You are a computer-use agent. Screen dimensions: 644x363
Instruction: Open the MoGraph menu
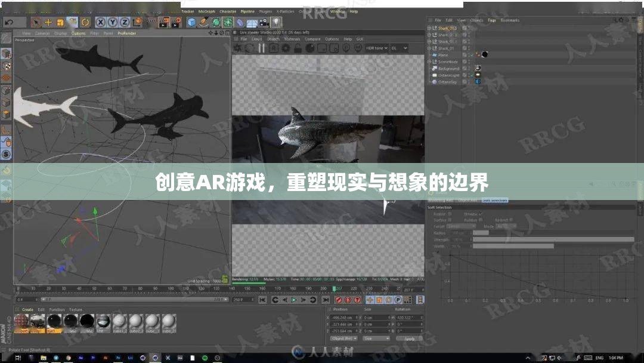pos(206,11)
